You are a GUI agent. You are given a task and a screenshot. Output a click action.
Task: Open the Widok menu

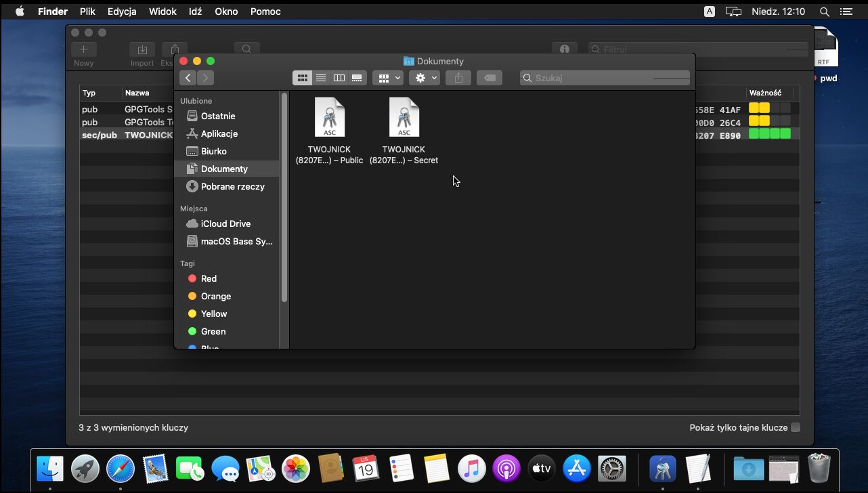(162, 12)
